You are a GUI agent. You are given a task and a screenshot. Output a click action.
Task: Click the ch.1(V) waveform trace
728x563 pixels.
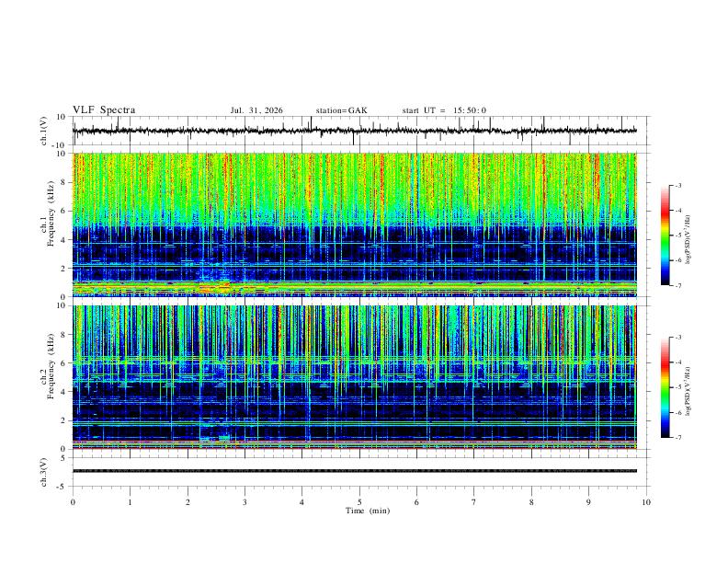click(355, 131)
